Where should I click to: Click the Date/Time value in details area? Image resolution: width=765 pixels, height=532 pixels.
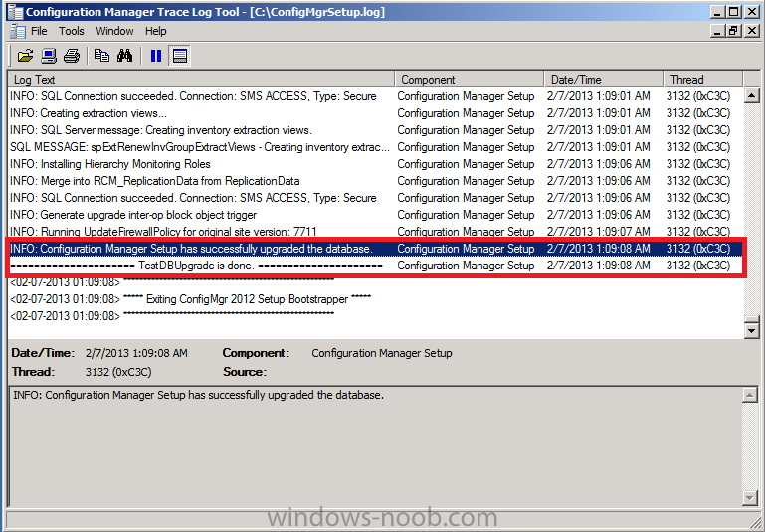136,353
